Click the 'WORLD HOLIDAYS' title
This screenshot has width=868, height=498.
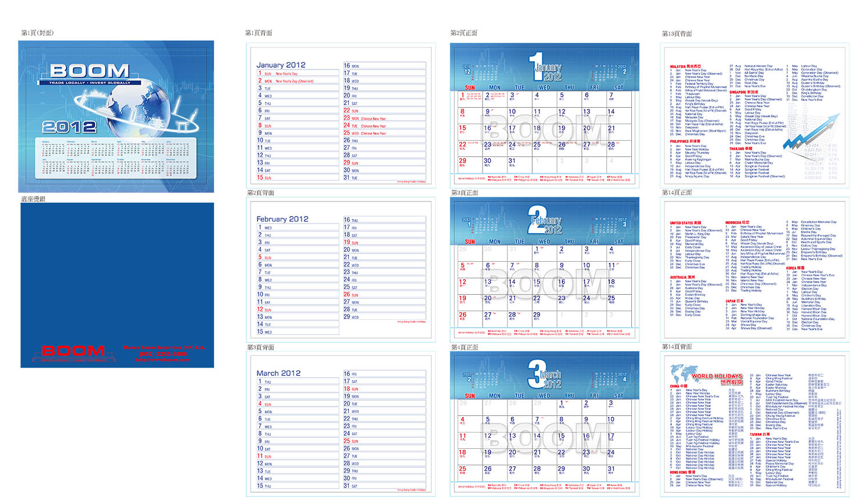pyautogui.click(x=717, y=376)
